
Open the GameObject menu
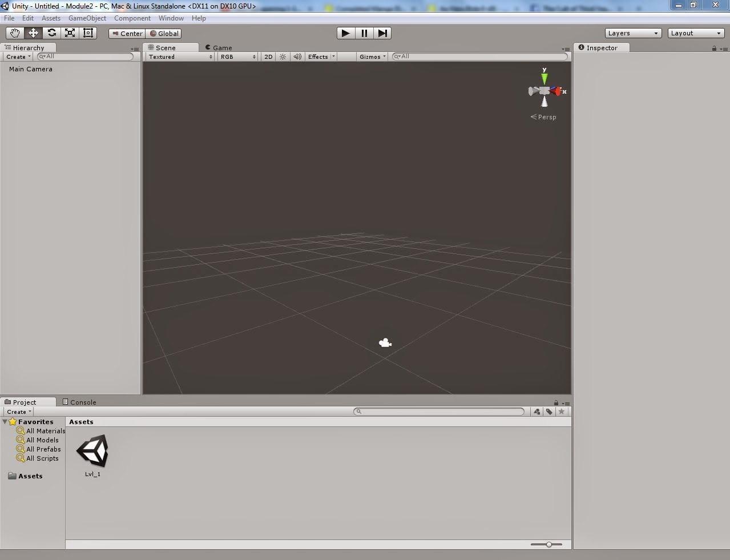(x=87, y=18)
